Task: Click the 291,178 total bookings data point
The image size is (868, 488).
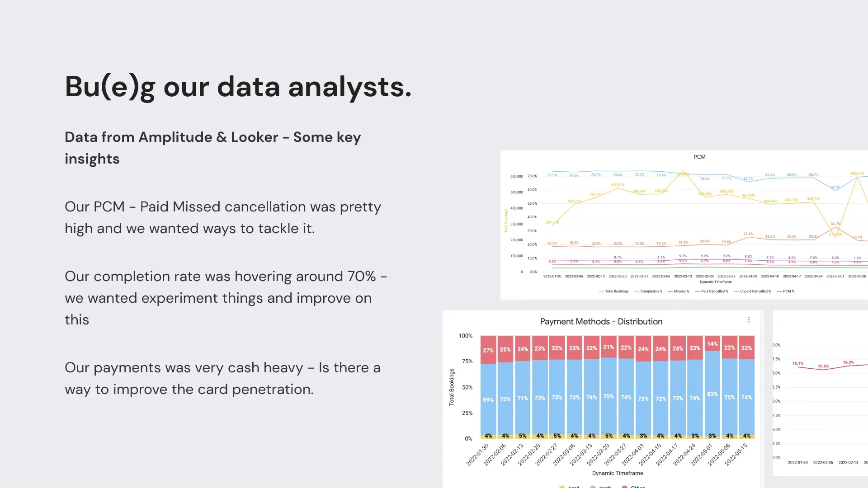Action: click(x=552, y=225)
